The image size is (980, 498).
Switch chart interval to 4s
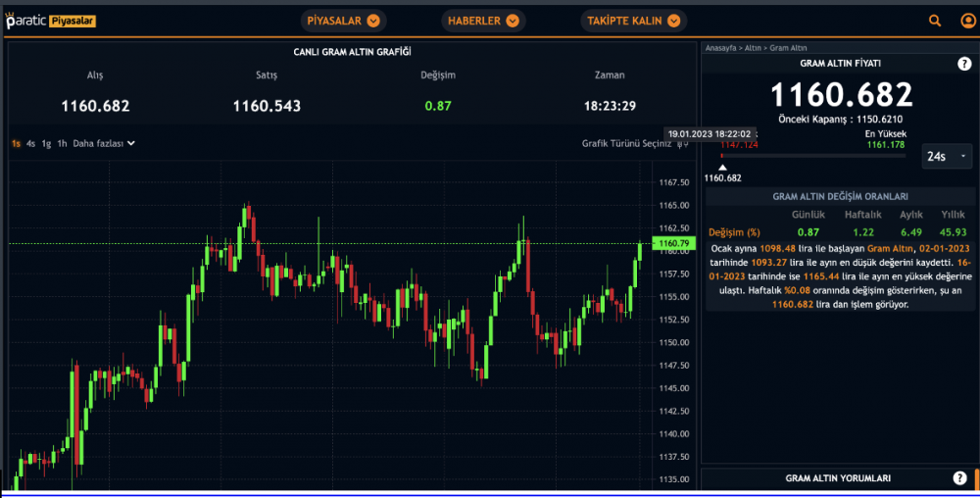pos(31,143)
